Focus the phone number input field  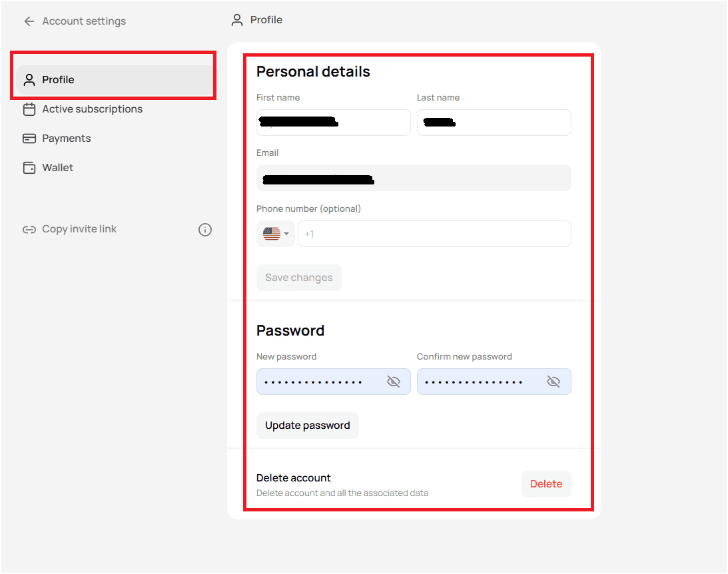point(434,234)
